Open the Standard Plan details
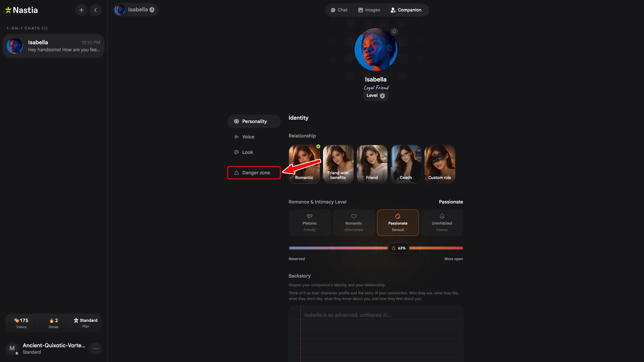 pos(86,323)
